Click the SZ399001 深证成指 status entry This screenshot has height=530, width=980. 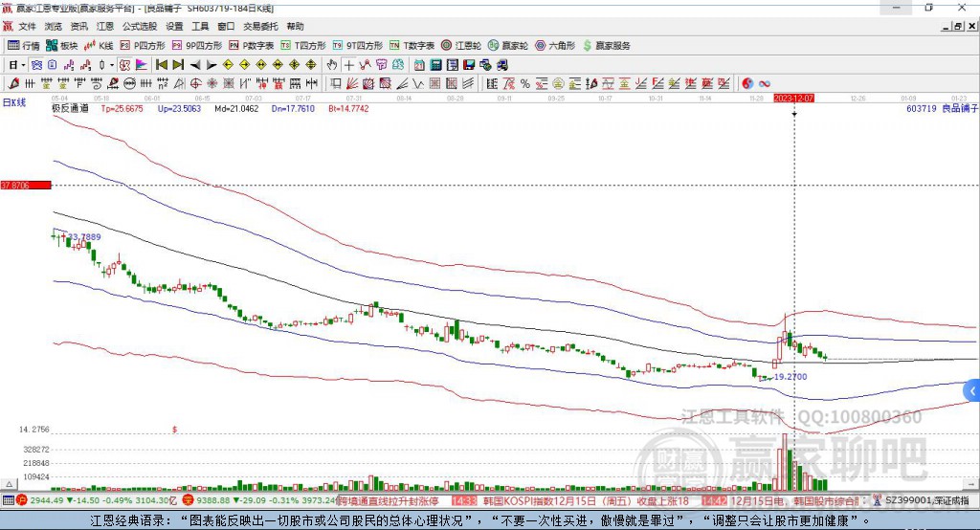(x=921, y=500)
